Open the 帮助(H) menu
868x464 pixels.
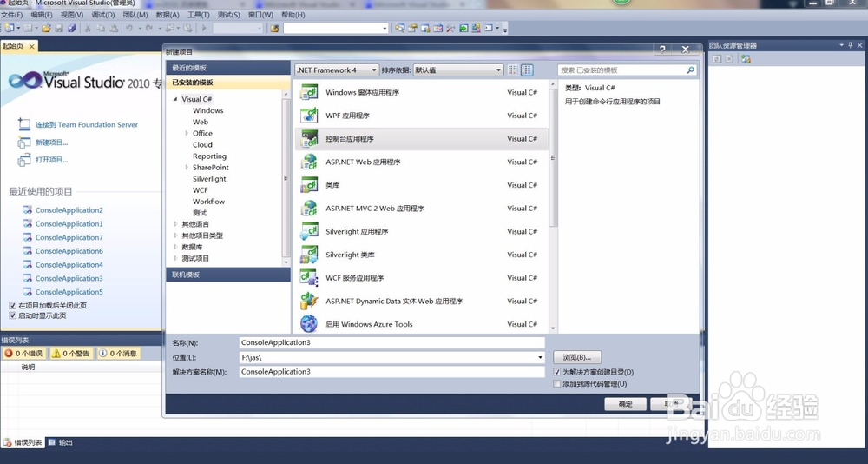click(x=293, y=15)
